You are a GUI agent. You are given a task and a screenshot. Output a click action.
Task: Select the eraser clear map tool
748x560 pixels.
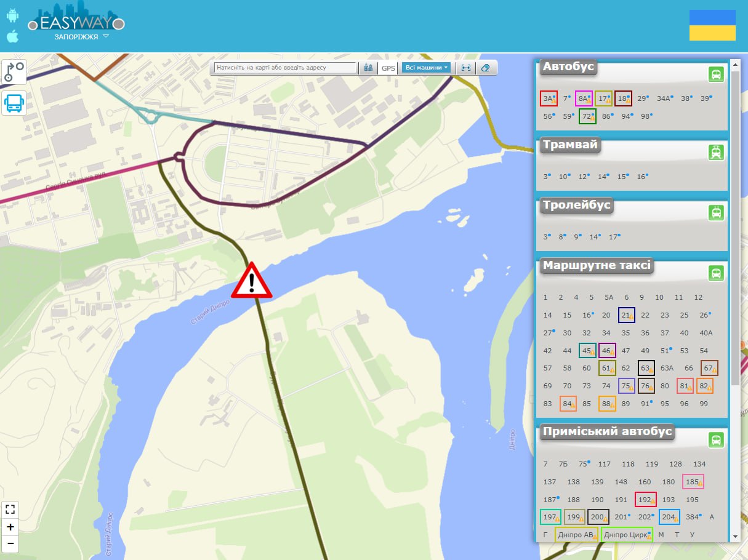486,68
